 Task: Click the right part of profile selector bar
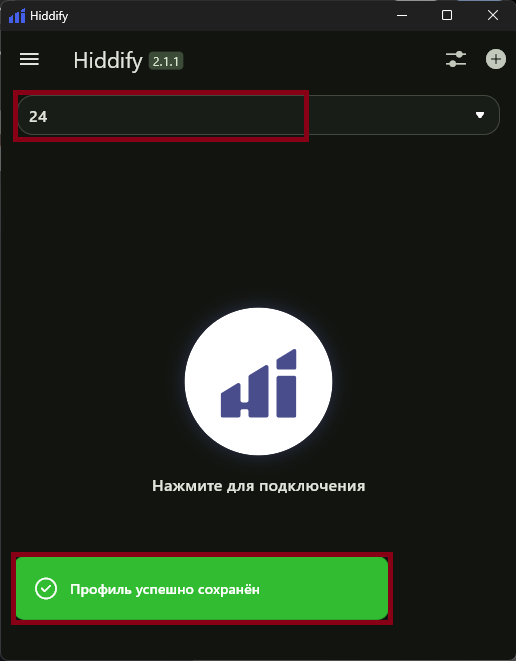(404, 115)
